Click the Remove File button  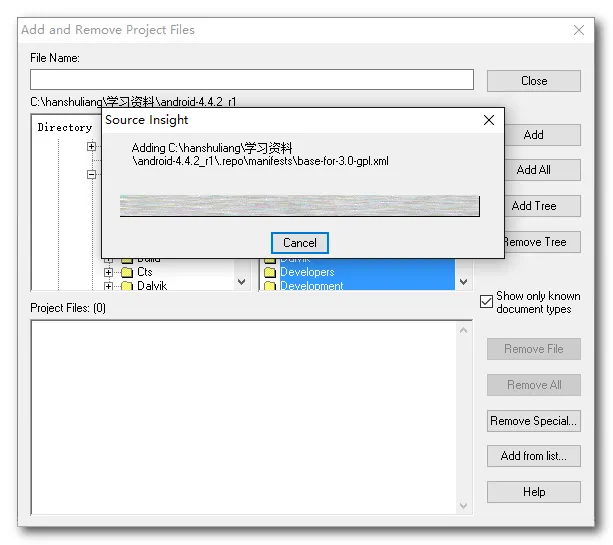[534, 349]
